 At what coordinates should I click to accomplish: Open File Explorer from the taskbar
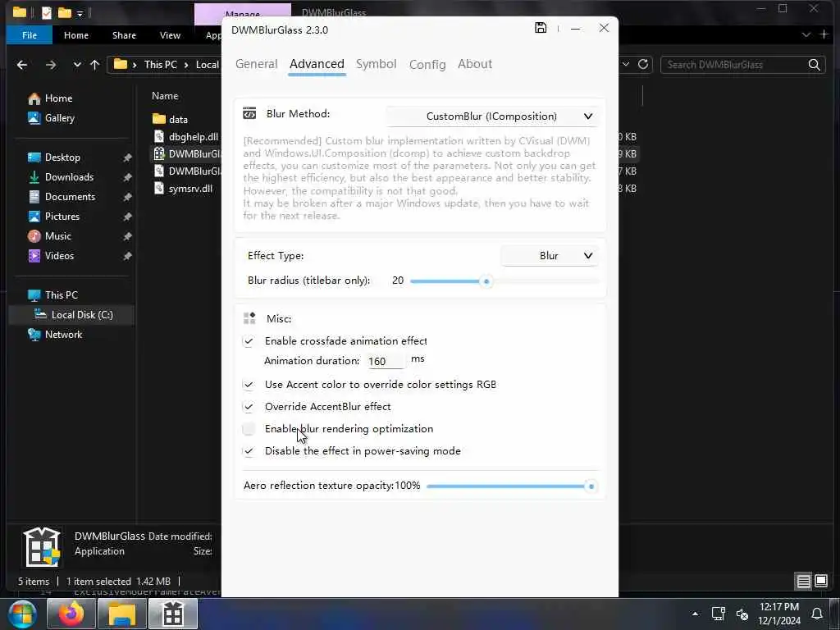point(122,614)
